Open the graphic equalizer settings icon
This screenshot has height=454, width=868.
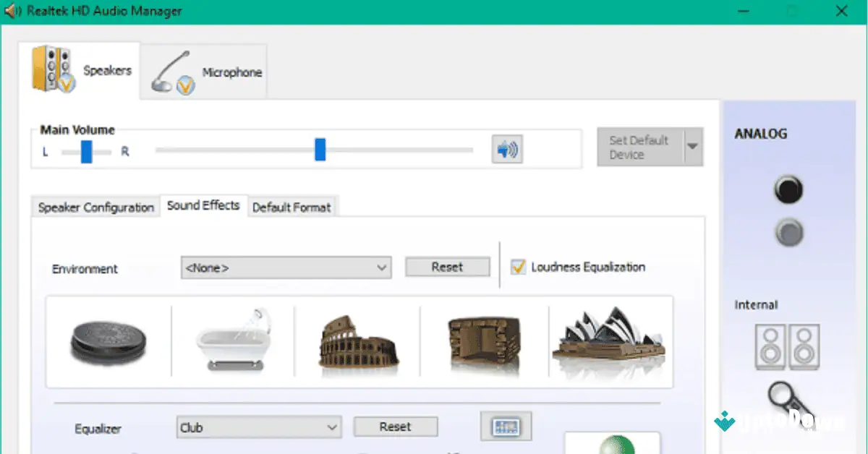pos(506,426)
